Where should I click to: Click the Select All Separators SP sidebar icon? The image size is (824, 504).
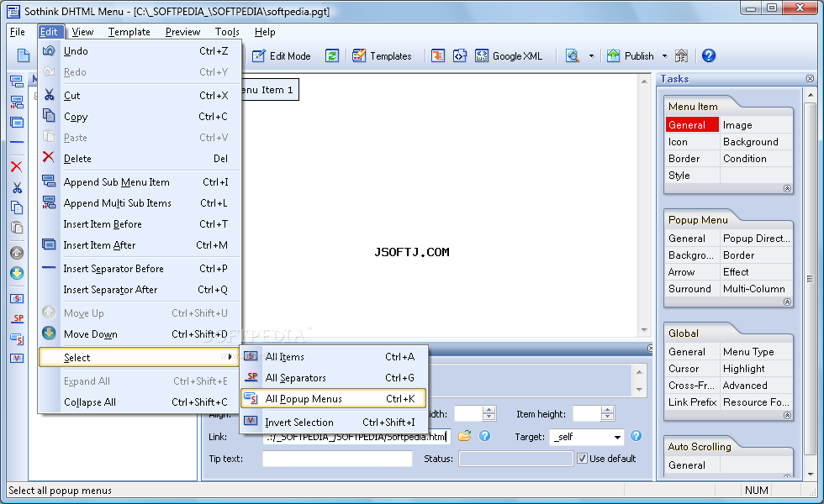17,318
